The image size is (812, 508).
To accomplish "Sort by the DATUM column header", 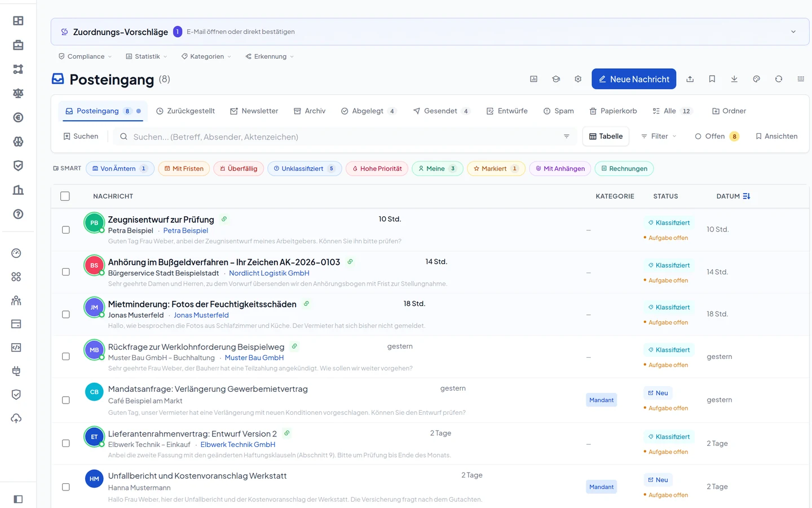I will click(733, 196).
